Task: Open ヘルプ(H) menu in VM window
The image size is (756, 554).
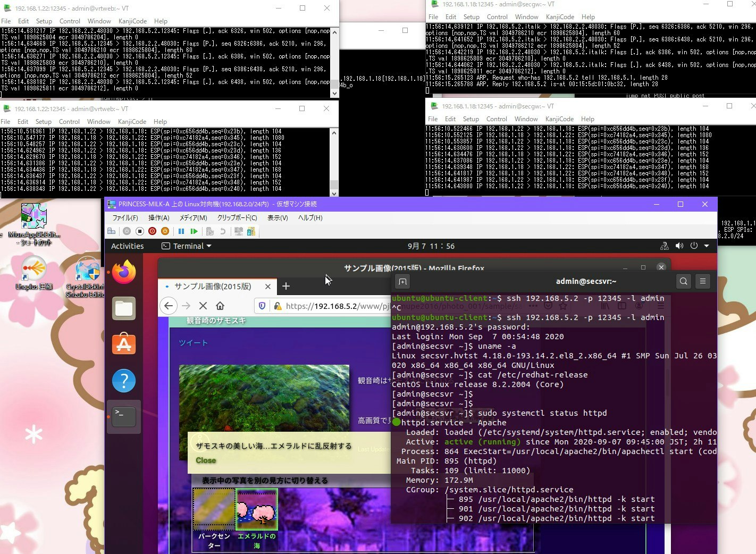Action: point(310,218)
